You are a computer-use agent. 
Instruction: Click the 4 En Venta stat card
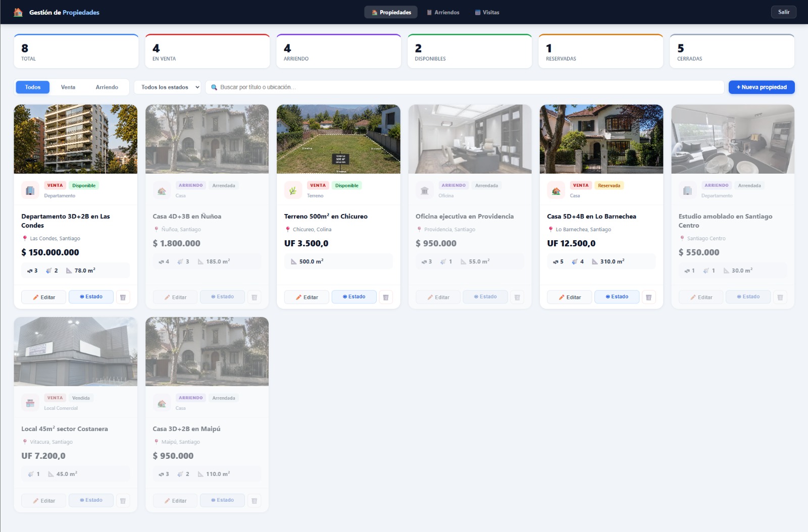pyautogui.click(x=208, y=51)
